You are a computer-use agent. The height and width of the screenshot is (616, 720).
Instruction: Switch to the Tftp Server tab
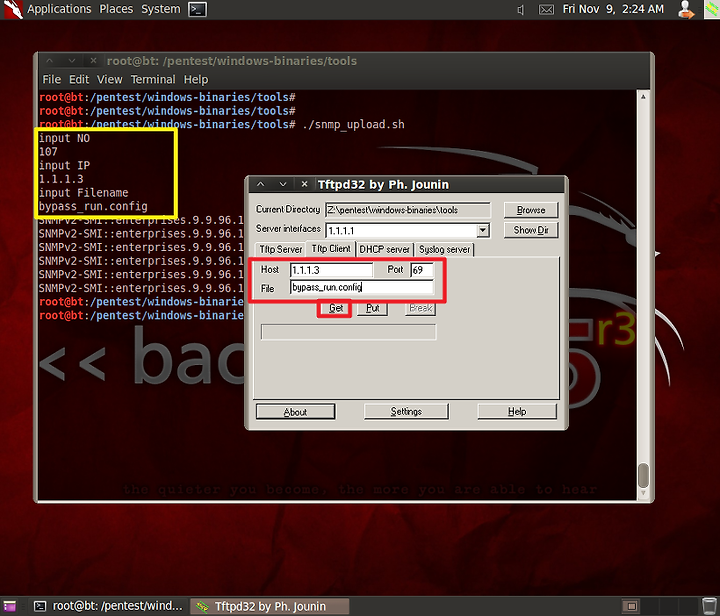pos(281,249)
